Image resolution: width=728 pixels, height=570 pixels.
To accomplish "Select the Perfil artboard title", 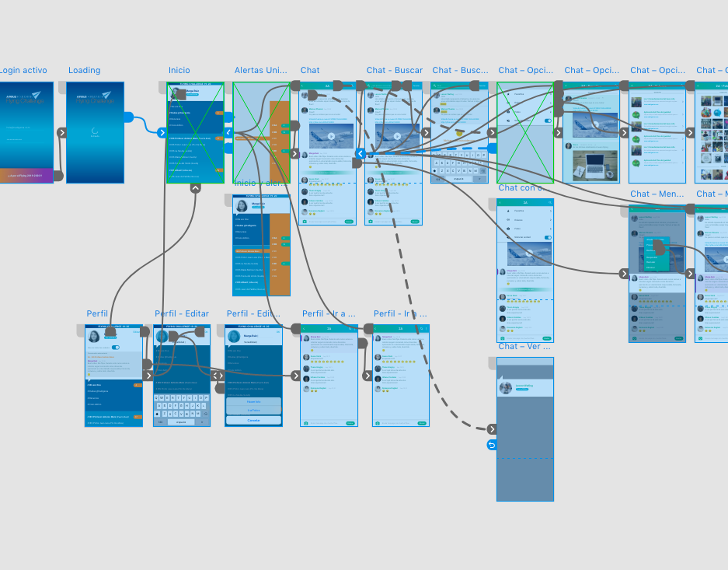I will tap(97, 313).
